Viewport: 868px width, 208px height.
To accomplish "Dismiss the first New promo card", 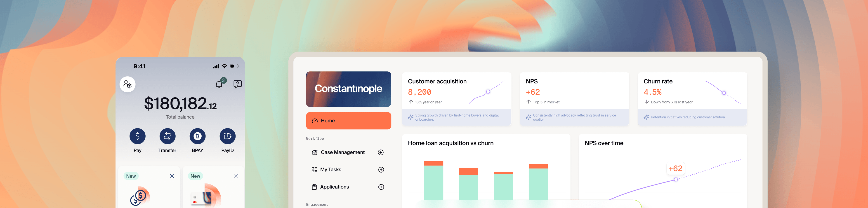I will click(172, 176).
